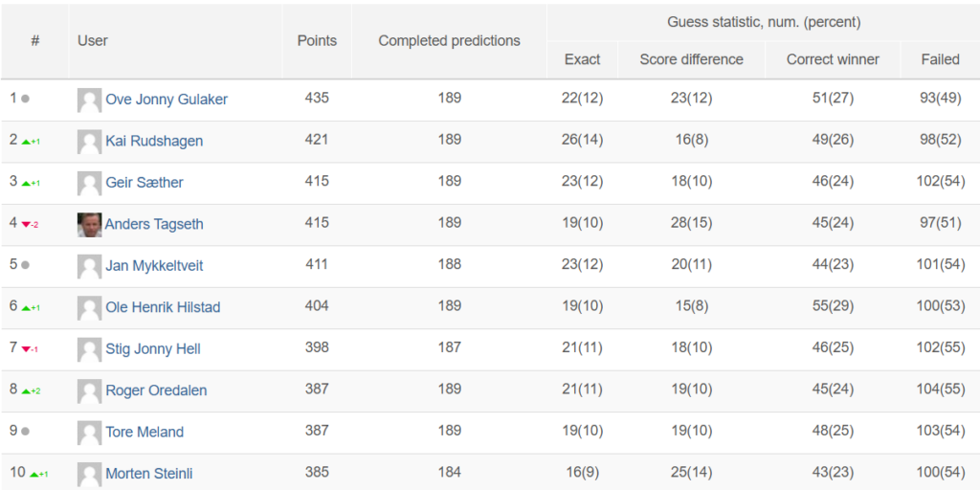Open Roger Oredalen's profile link
Viewport: 980px width, 490px height.
point(156,390)
